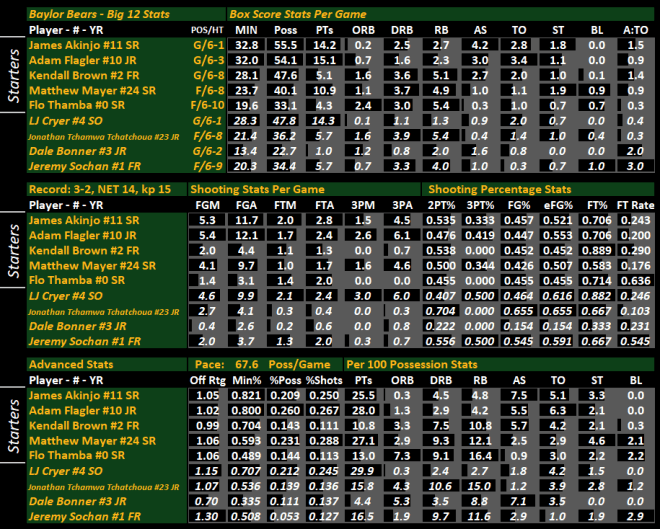The image size is (660, 529).
Task: Click Dale Bonner's MIN value 13.4
Action: click(246, 152)
